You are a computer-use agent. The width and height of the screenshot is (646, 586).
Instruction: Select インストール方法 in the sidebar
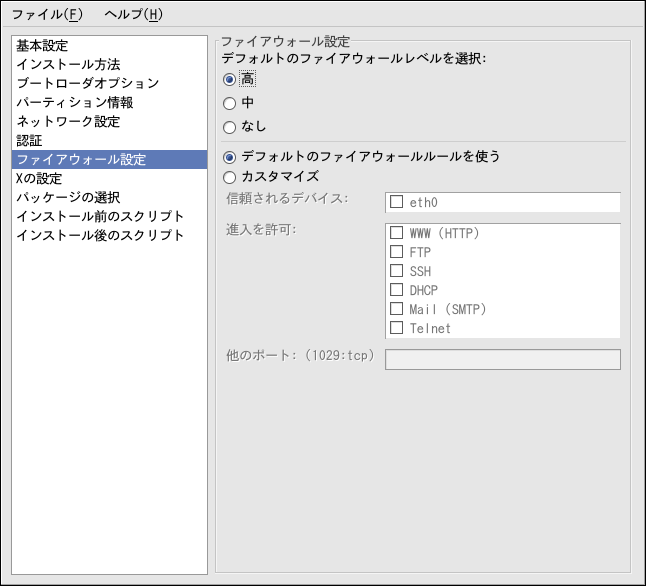pyautogui.click(x=68, y=64)
